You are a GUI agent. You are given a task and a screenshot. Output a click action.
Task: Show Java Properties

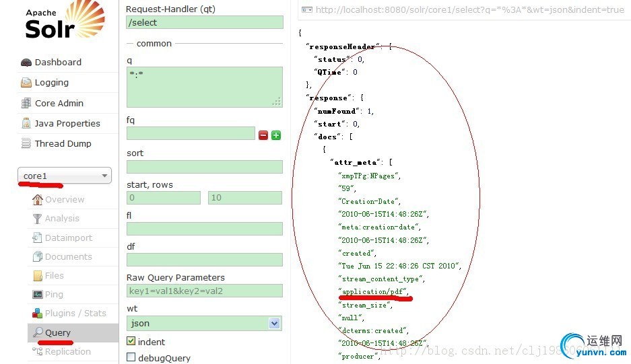click(x=67, y=124)
